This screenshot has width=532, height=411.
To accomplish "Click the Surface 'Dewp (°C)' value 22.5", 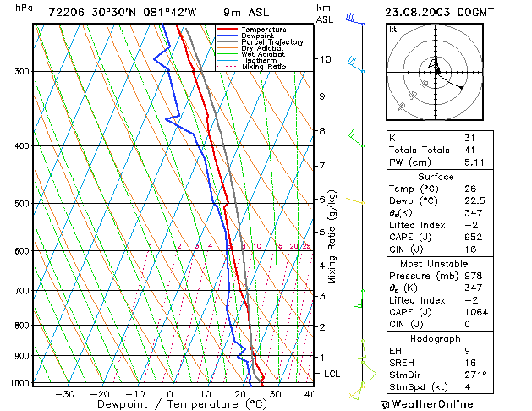I will [x=474, y=200].
